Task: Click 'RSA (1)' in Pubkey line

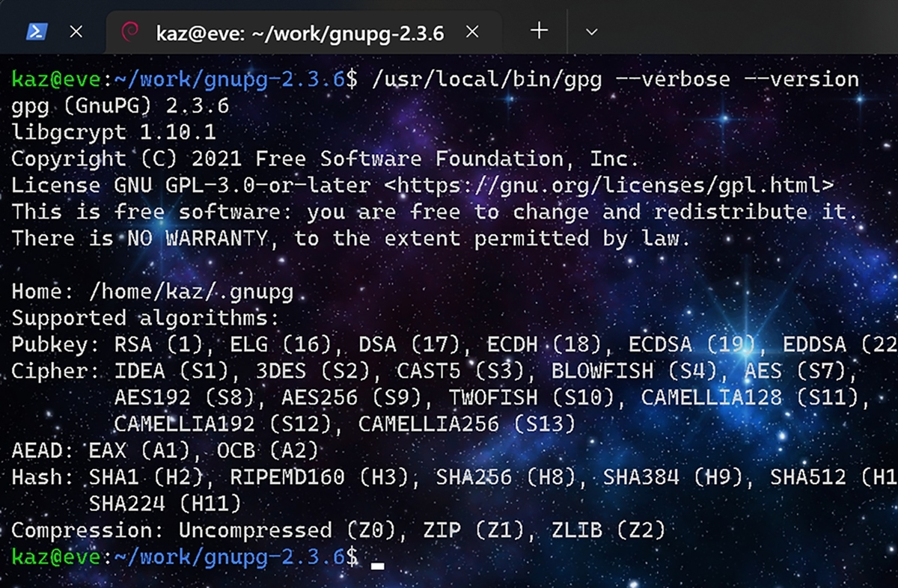Action: pos(159,345)
